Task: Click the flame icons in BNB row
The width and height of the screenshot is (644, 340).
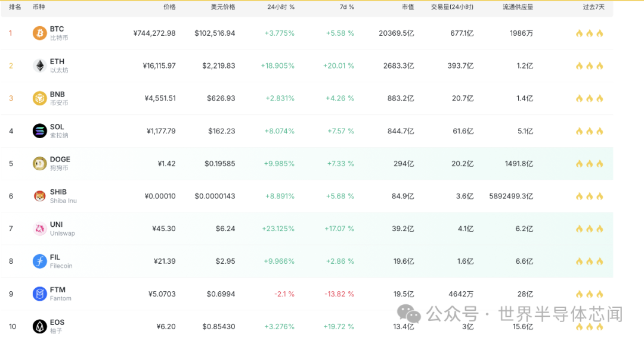Action: (x=589, y=98)
